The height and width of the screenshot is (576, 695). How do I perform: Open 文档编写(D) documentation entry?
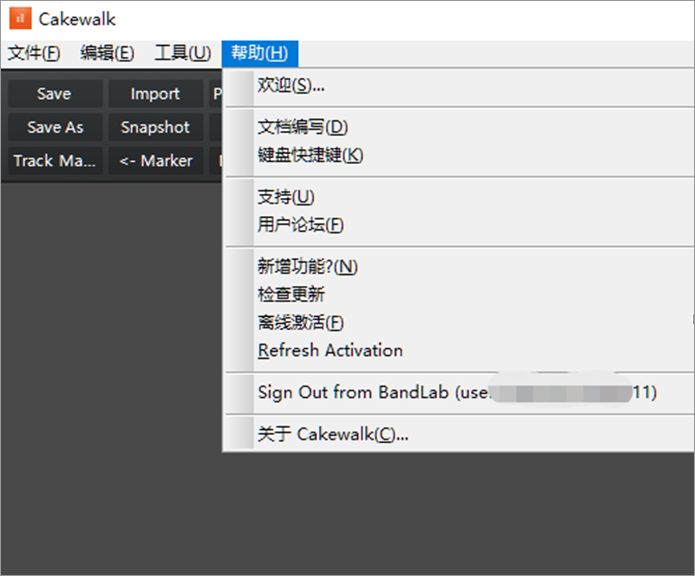click(460, 128)
